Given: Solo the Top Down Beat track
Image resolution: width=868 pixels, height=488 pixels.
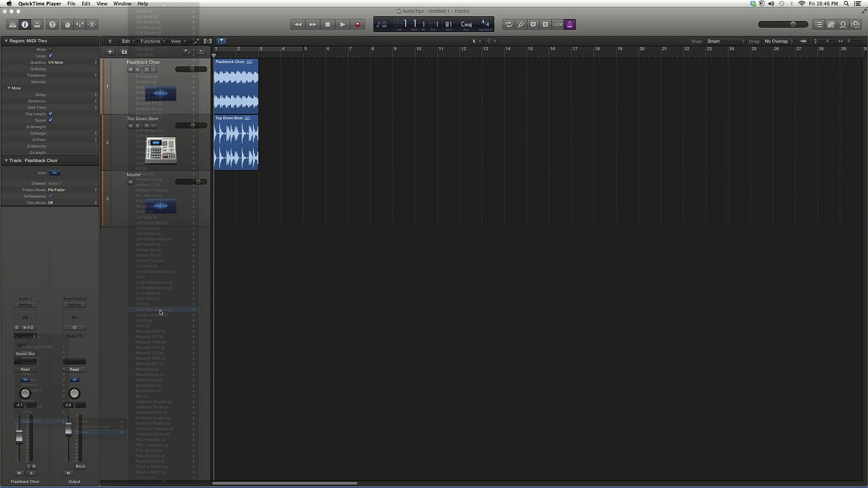Looking at the screenshot, I should point(138,125).
